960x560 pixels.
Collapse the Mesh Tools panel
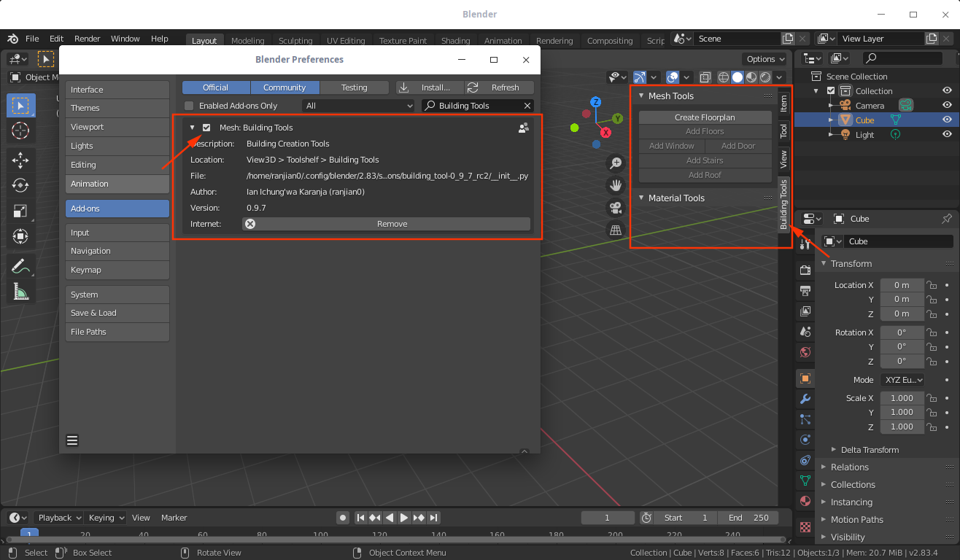[641, 96]
